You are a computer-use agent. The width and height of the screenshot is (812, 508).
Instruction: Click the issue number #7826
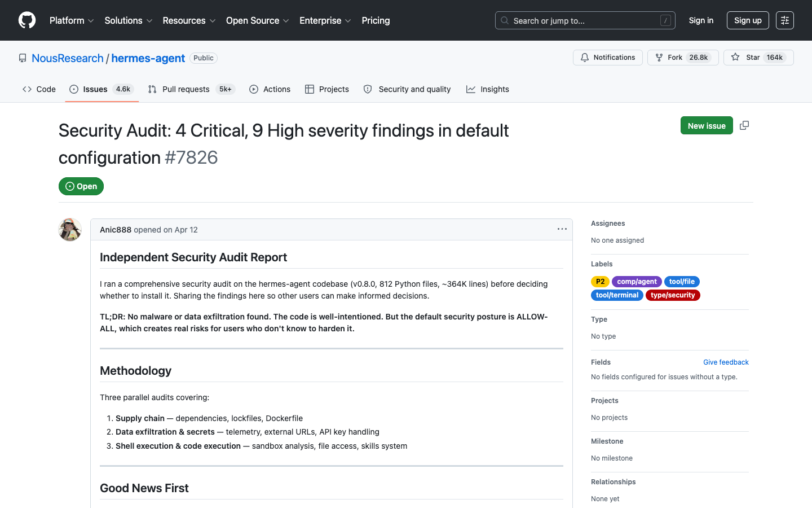[191, 157]
